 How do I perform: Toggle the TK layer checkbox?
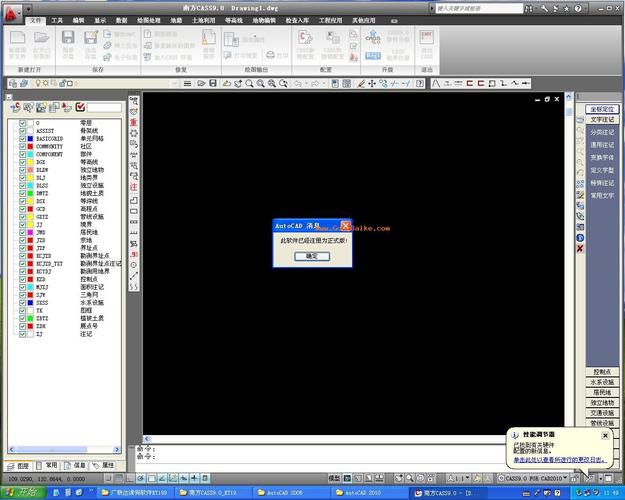[x=22, y=311]
